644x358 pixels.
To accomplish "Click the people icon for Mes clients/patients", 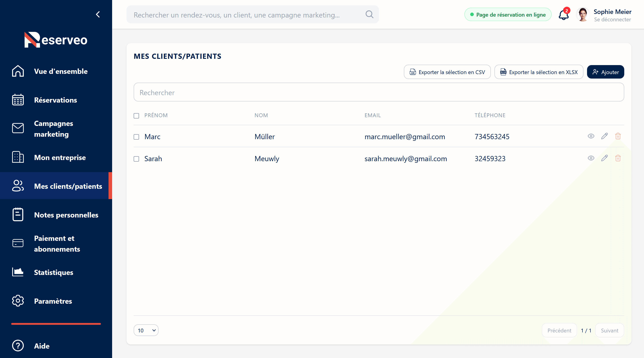I will click(x=18, y=186).
